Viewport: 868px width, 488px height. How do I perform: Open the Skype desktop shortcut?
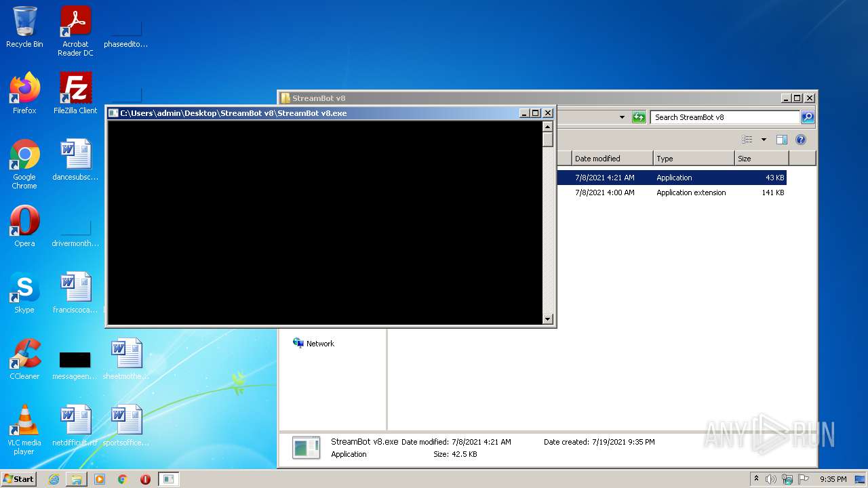tap(24, 292)
